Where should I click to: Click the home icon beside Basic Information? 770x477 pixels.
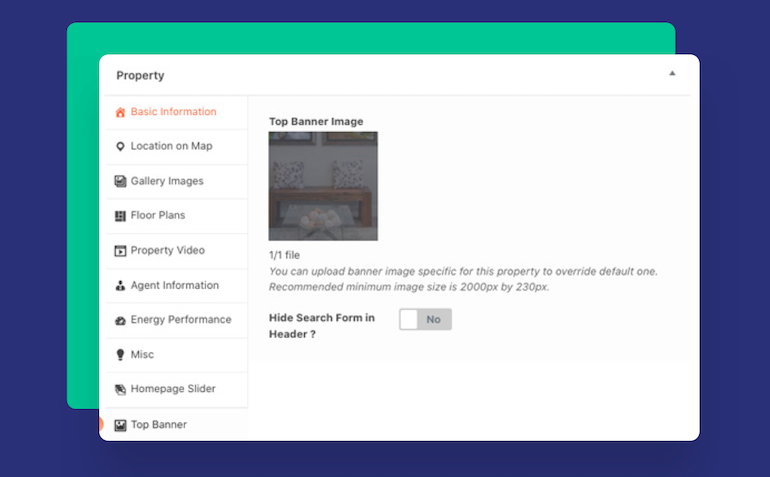coord(120,112)
